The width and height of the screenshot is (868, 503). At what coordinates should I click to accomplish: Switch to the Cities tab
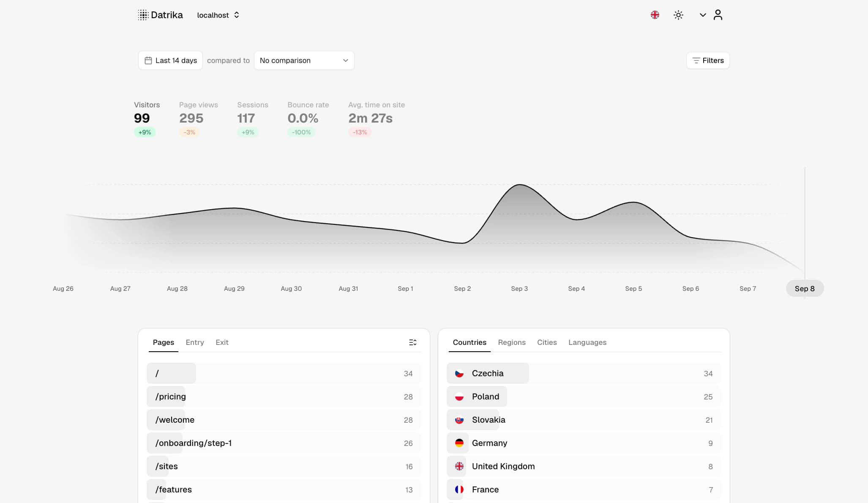coord(547,342)
